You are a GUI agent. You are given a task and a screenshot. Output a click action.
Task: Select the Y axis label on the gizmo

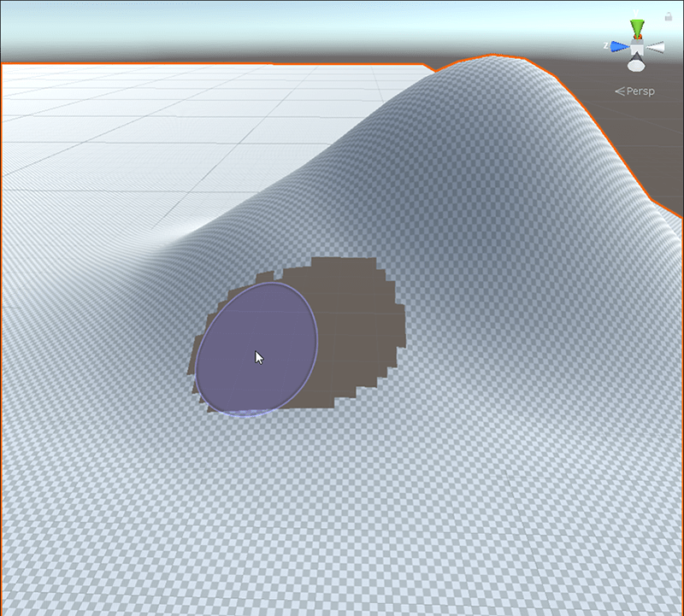click(635, 11)
